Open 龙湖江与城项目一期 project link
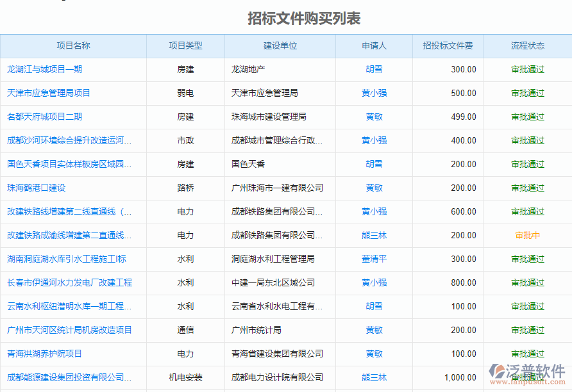The image size is (572, 392). [x=44, y=69]
